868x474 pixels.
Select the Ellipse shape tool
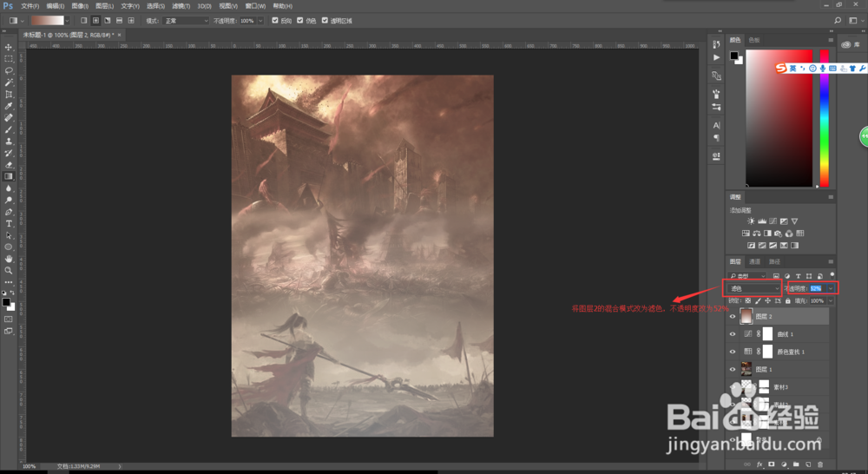click(9, 247)
